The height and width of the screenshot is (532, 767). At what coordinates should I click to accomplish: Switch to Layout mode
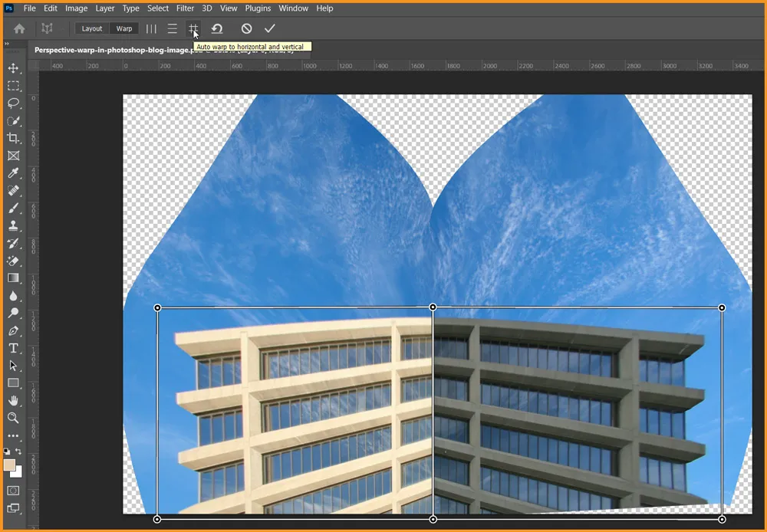click(92, 28)
